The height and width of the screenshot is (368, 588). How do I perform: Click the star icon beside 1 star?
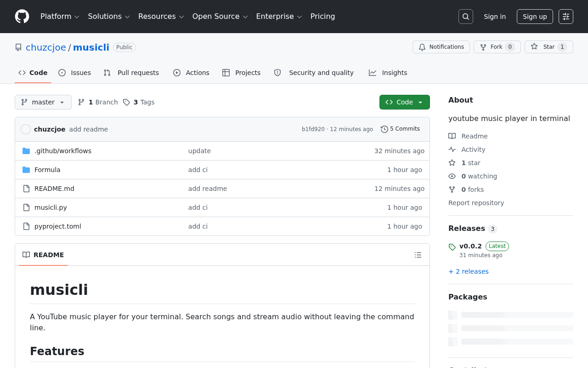pos(452,163)
